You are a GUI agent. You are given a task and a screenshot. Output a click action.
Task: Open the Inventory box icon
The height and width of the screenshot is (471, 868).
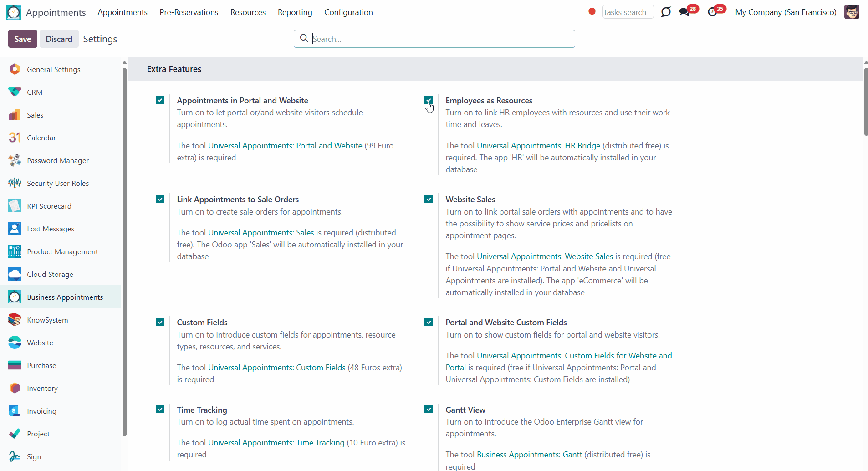click(x=15, y=388)
